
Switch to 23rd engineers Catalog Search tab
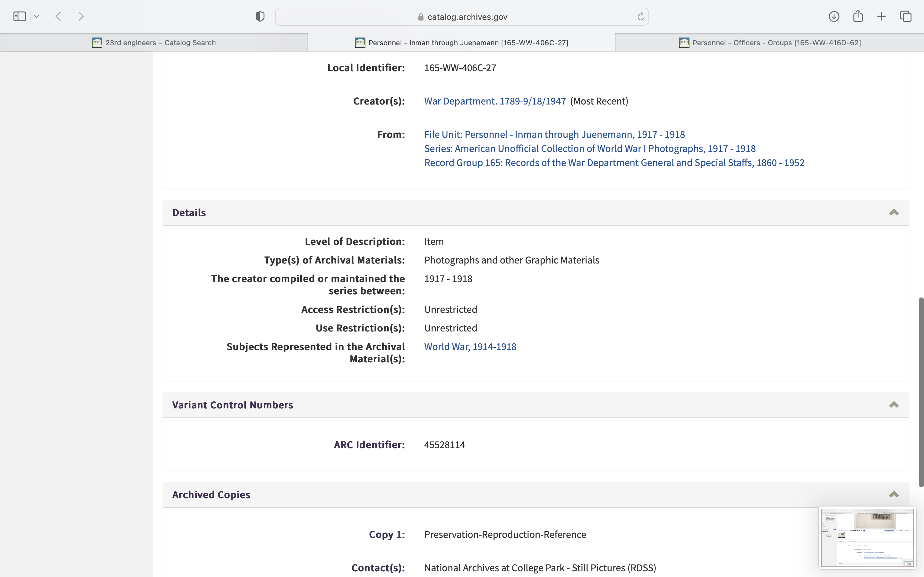pos(154,42)
